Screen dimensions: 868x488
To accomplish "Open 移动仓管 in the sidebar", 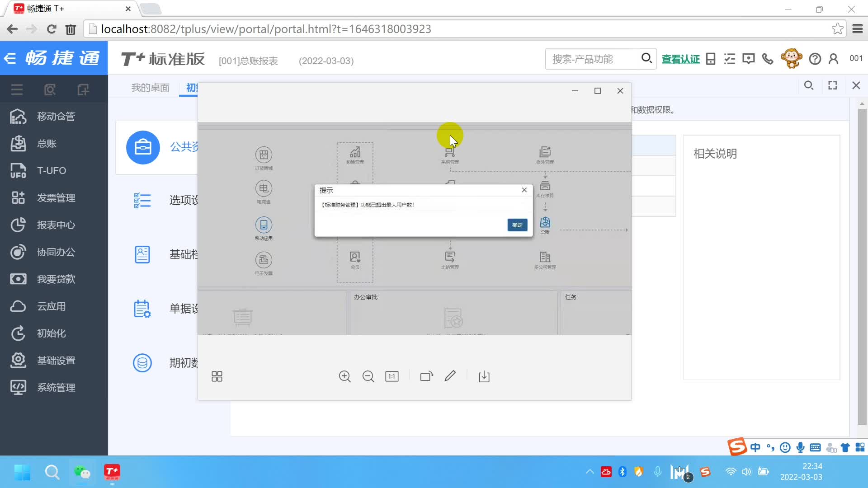I will [54, 117].
